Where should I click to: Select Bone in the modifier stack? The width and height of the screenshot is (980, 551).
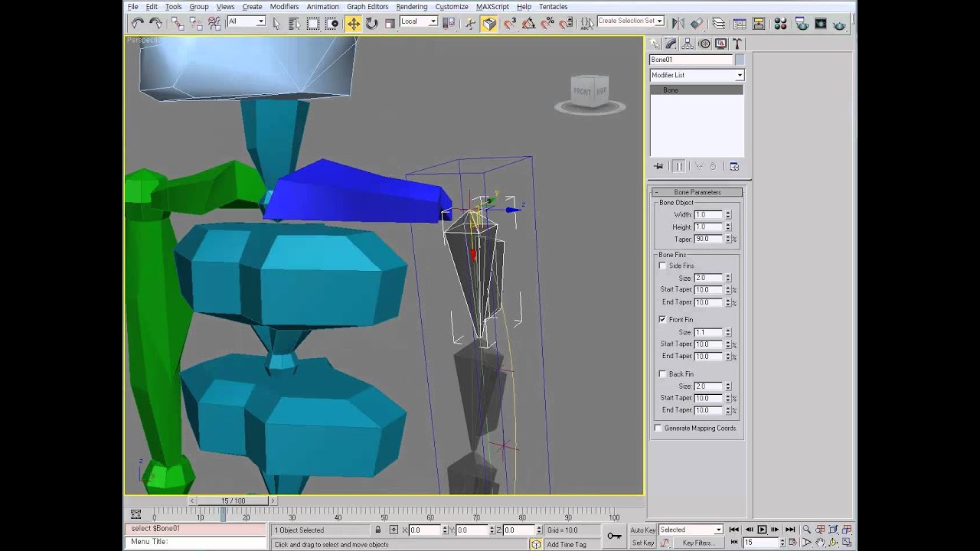697,90
